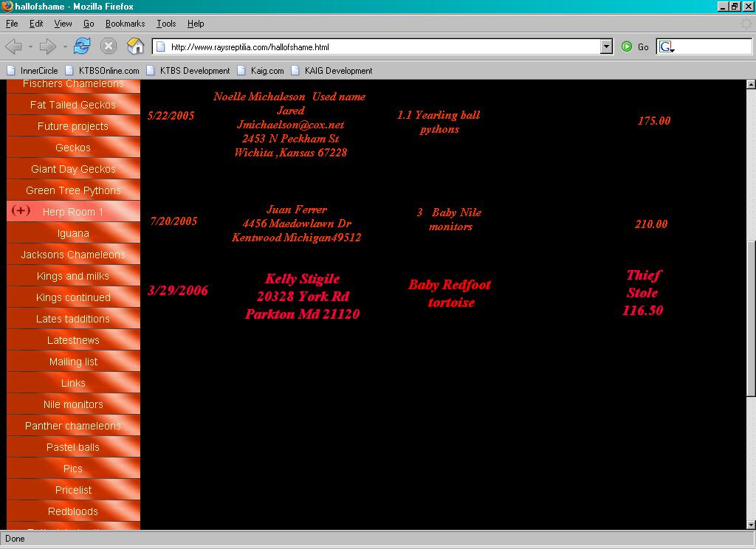This screenshot has width=756, height=549.
Task: Open the Iguana page
Action: 73,233
